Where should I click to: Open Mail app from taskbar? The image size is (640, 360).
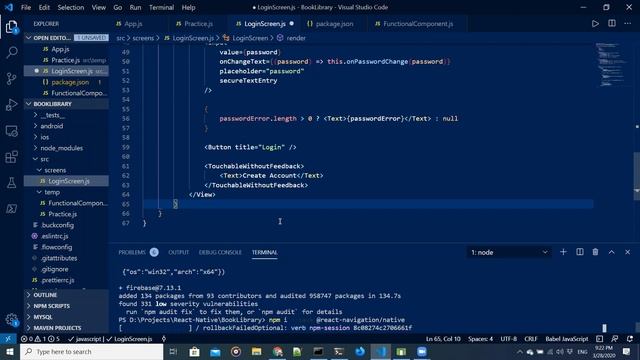[x=215, y=351]
